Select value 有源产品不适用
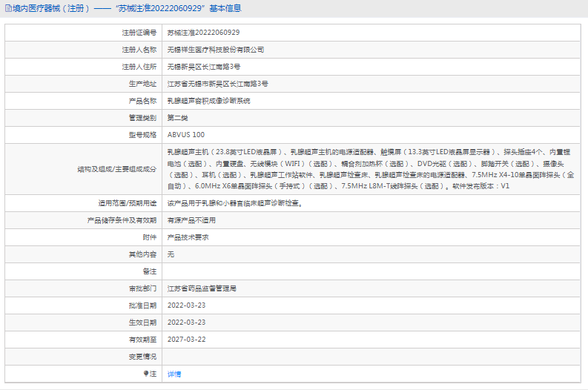The height and width of the screenshot is (390, 588). point(191,220)
